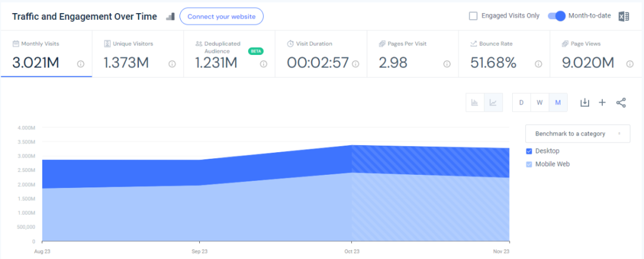Select weekly granularity W button
644x259 pixels.
coord(540,103)
